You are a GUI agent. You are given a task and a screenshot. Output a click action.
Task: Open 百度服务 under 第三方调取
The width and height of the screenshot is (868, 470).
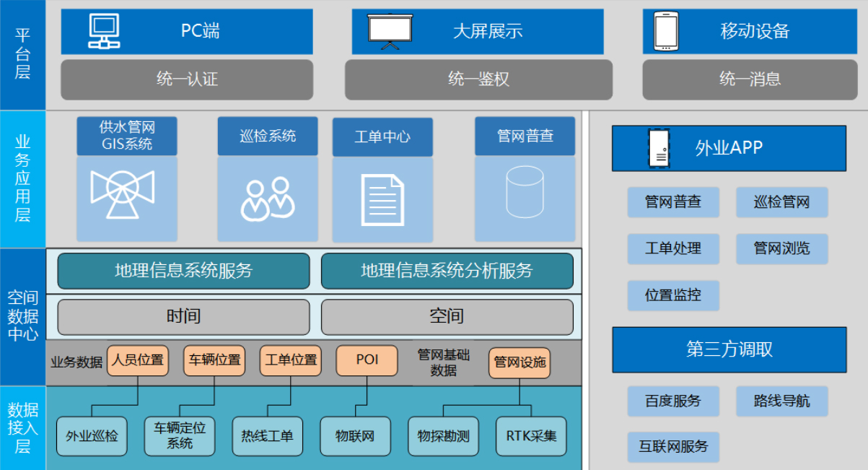coord(672,401)
